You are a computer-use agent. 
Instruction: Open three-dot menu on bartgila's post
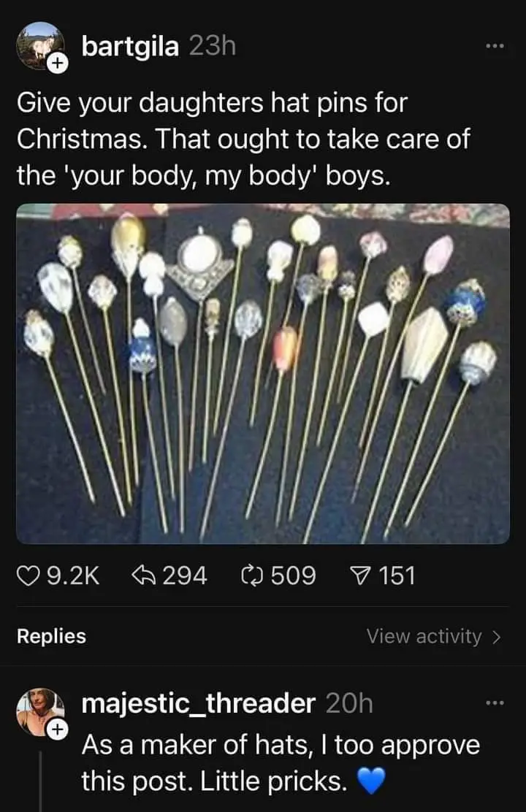click(495, 47)
